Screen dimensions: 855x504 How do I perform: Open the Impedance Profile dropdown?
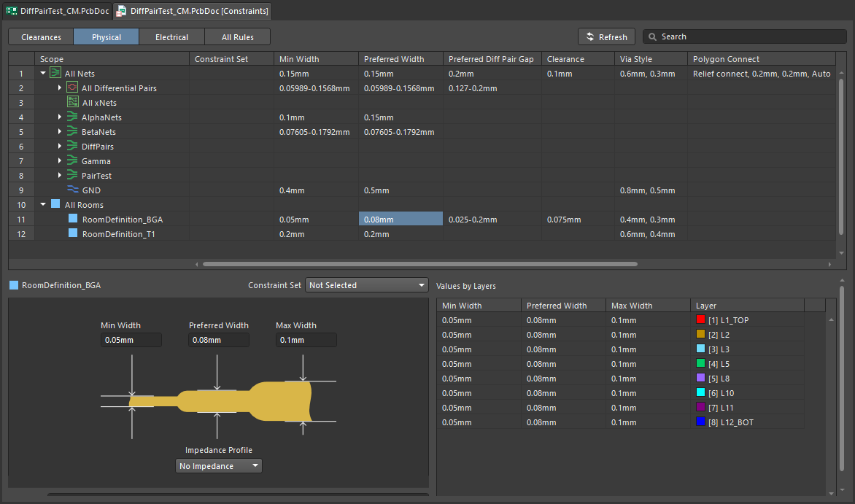point(219,466)
